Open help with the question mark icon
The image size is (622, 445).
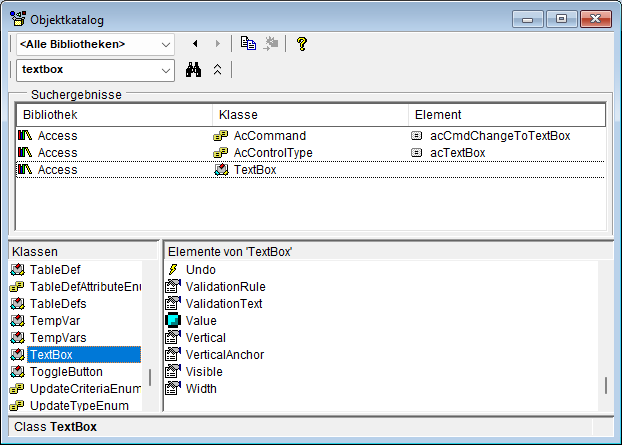[301, 44]
